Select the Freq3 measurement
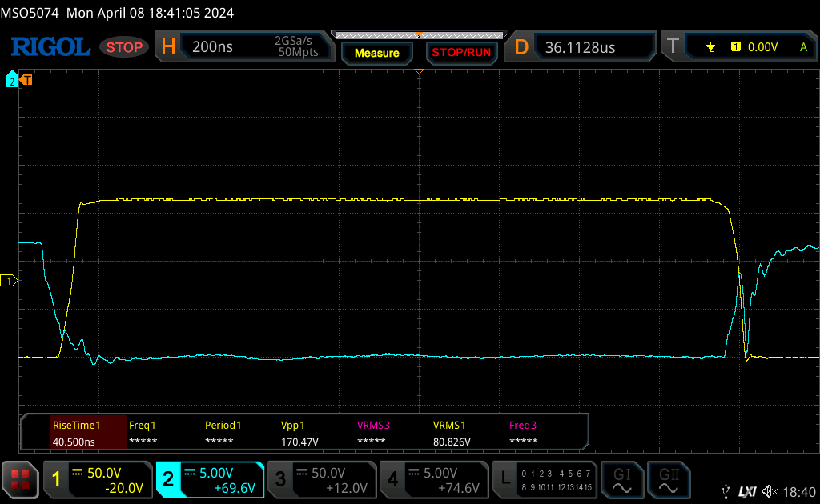Viewport: 820px width, 504px height. click(523, 433)
